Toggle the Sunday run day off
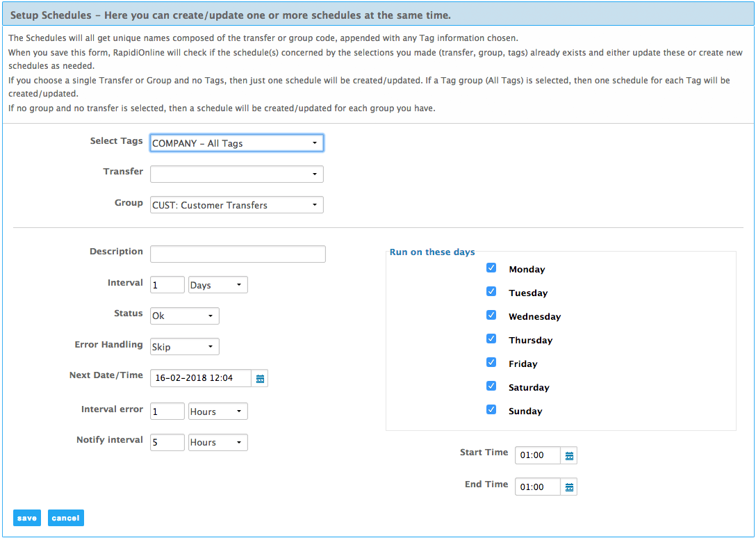This screenshot has height=538, width=756. coord(491,409)
